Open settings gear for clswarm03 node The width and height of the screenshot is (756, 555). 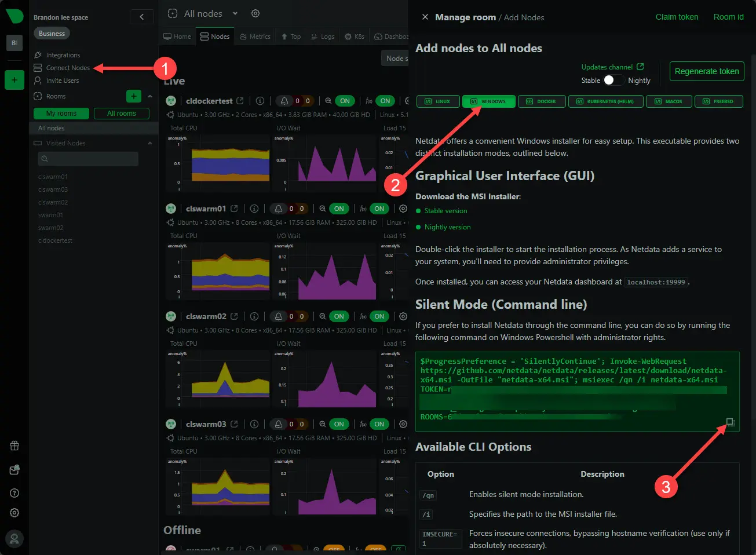coord(403,424)
